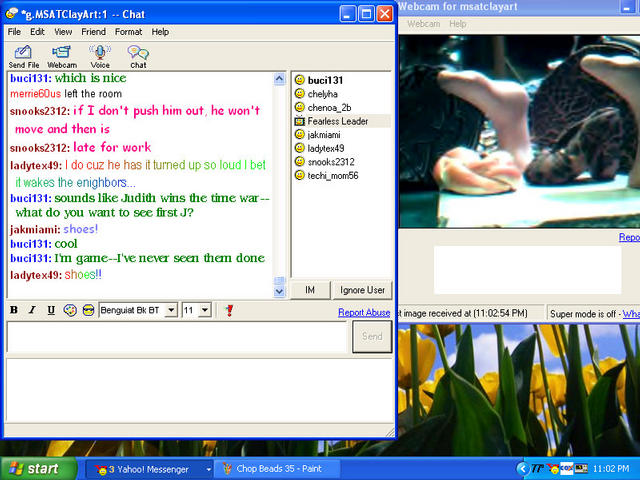Toggle bold text formatting
Image resolution: width=640 pixels, height=480 pixels.
coord(14,310)
